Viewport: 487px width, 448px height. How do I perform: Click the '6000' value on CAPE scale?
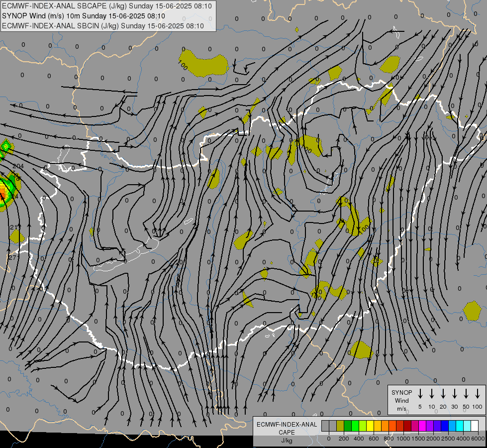pos(478,439)
